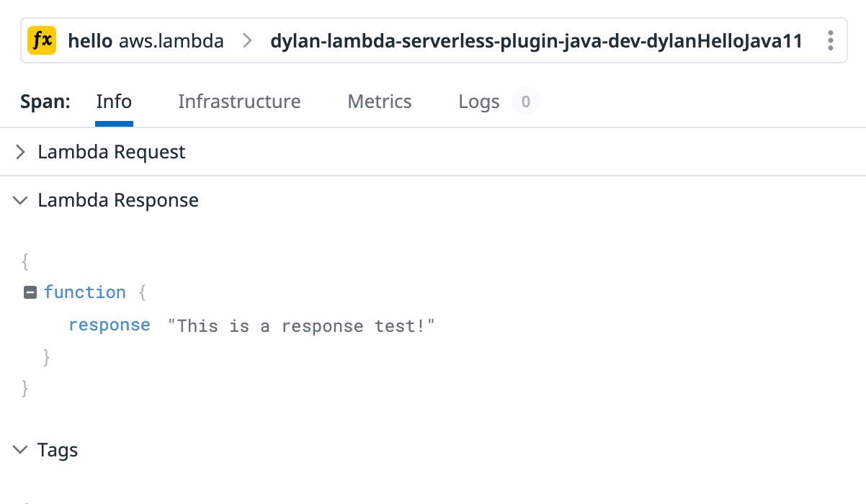Open the Metrics tab
The image size is (866, 504).
(379, 102)
